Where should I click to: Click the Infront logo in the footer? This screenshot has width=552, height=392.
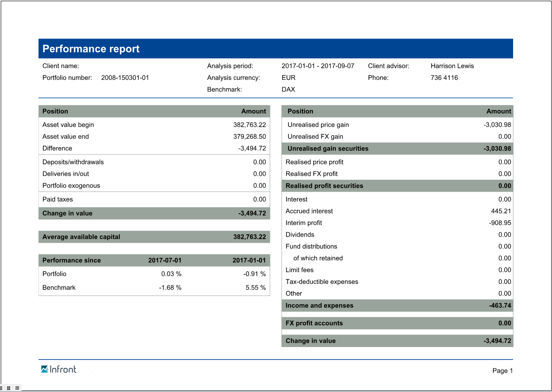(x=59, y=370)
